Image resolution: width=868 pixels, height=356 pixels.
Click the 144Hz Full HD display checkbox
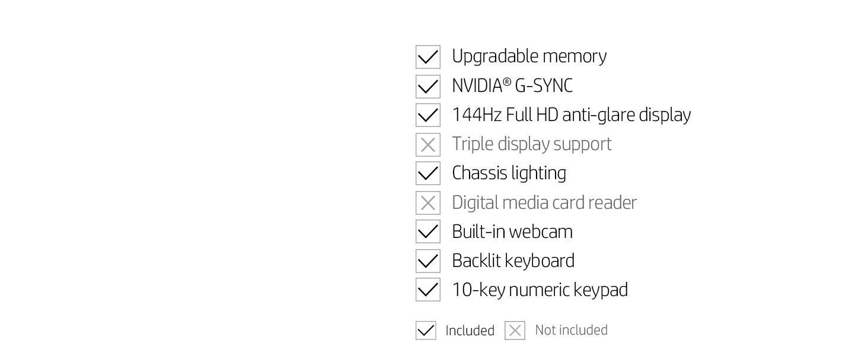tap(427, 115)
